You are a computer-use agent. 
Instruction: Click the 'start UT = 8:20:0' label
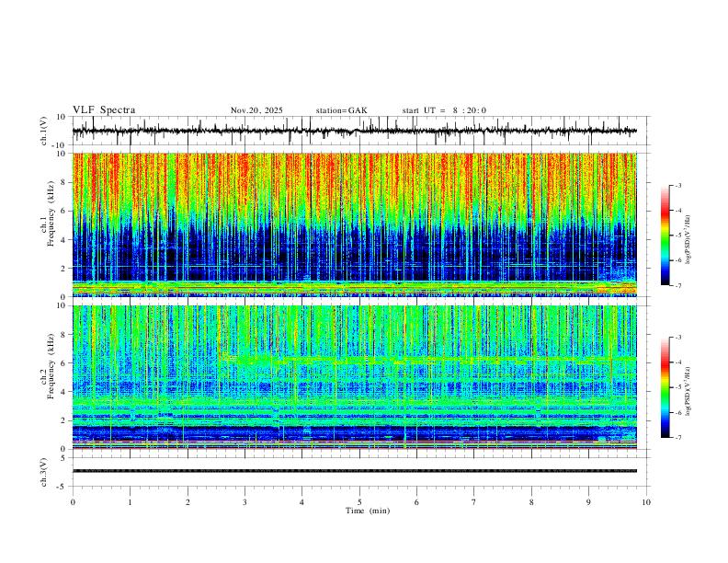(x=444, y=110)
